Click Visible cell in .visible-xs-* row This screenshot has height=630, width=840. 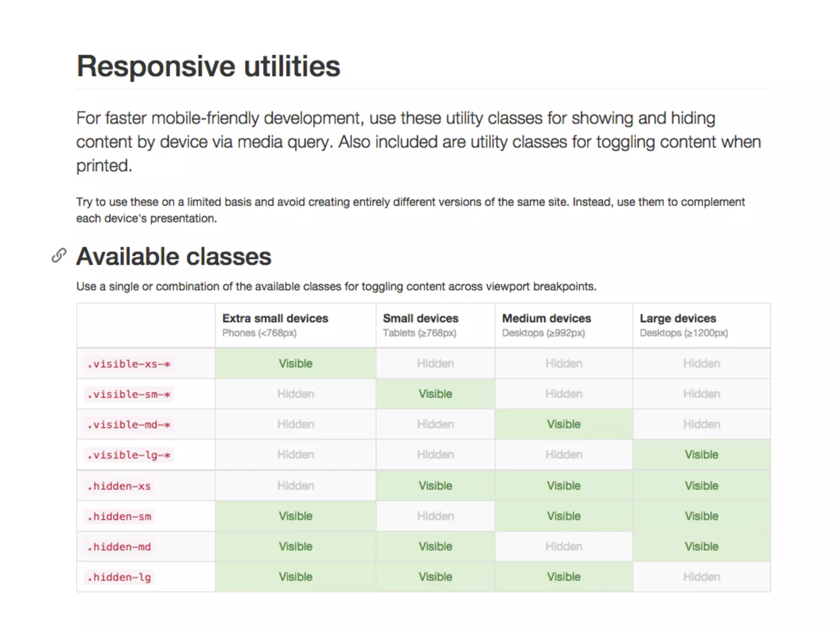point(295,364)
